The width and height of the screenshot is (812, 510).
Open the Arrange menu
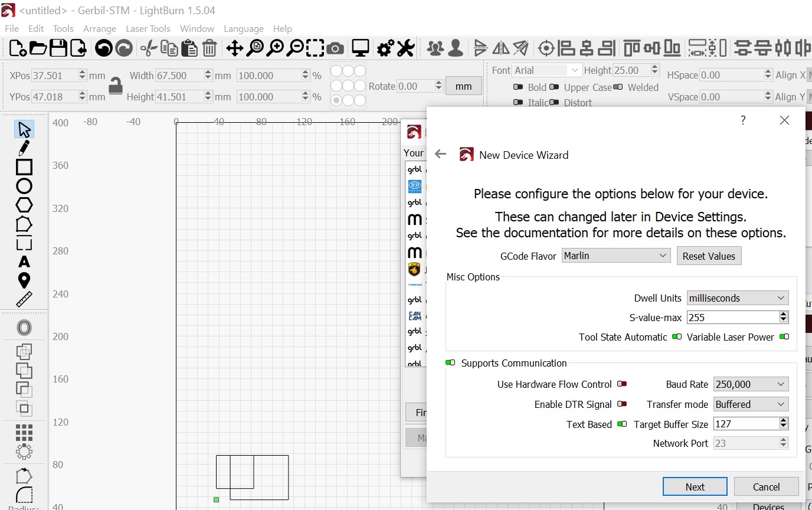100,28
